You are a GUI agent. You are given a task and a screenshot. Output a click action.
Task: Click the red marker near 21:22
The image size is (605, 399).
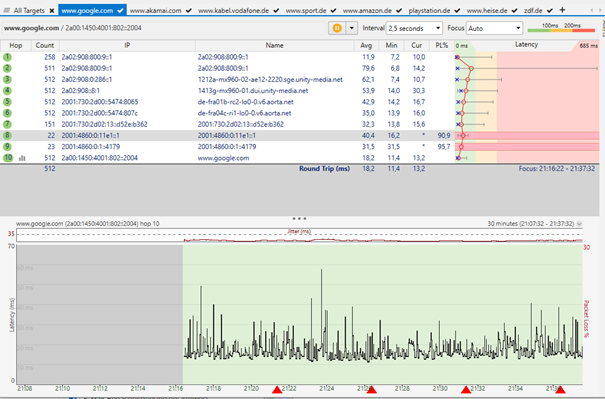click(x=277, y=389)
